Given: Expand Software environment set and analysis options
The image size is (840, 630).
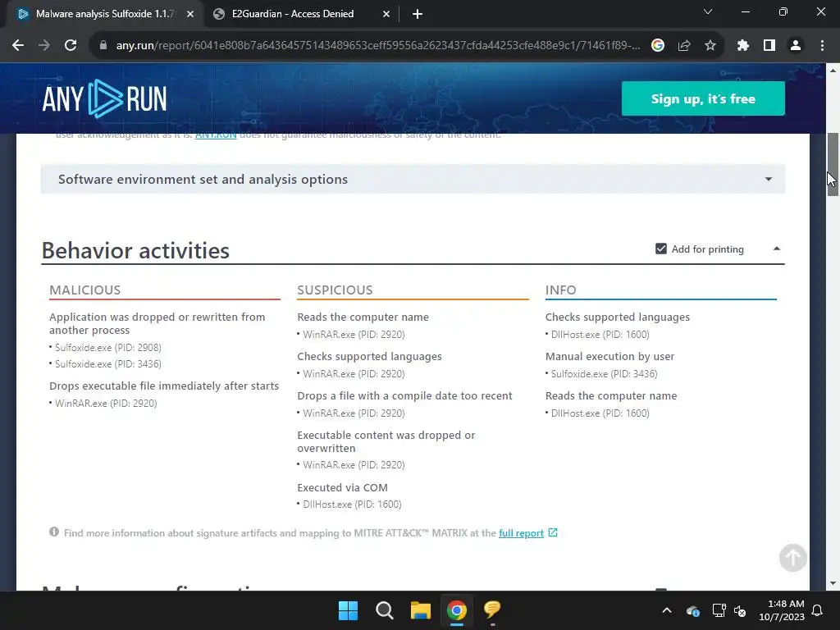Looking at the screenshot, I should click(x=413, y=179).
